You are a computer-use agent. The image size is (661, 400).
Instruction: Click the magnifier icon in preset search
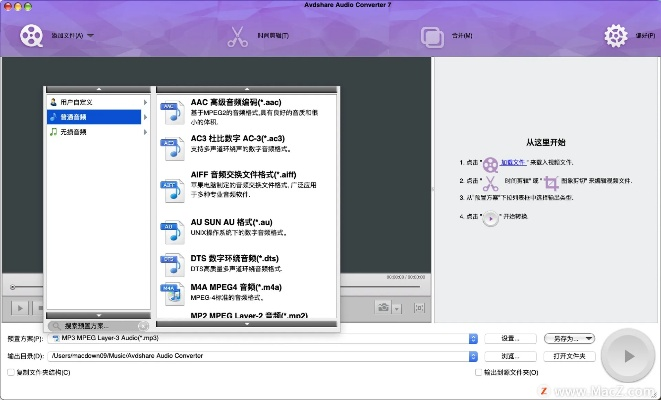click(x=56, y=326)
